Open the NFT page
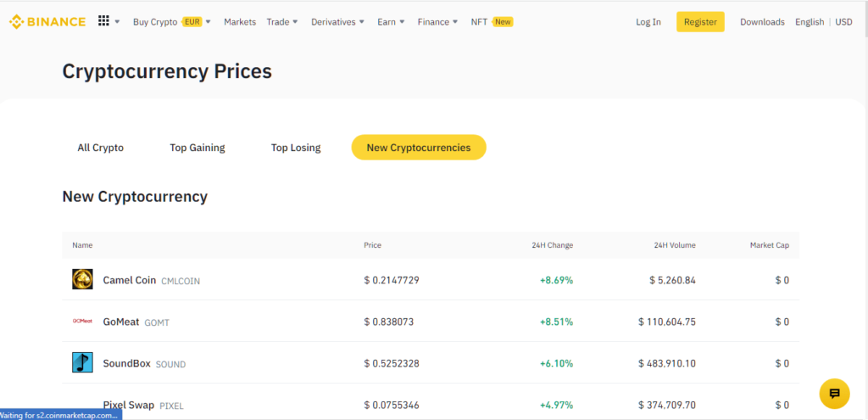 pos(480,22)
